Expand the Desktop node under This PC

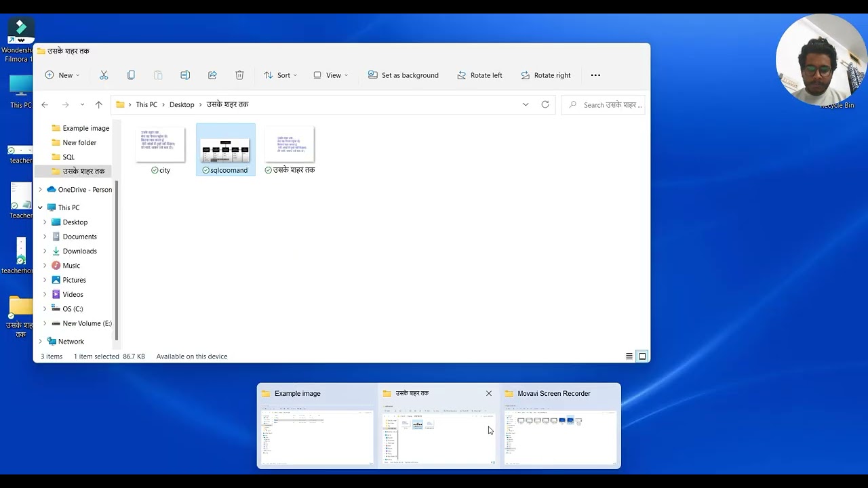(x=45, y=222)
